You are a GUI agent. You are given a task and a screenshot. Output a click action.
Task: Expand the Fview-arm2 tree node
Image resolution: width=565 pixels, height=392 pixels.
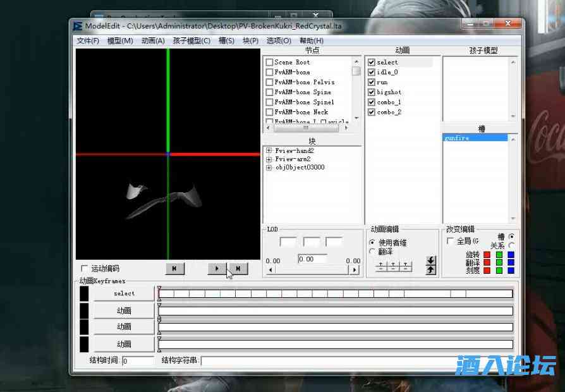[x=269, y=159]
